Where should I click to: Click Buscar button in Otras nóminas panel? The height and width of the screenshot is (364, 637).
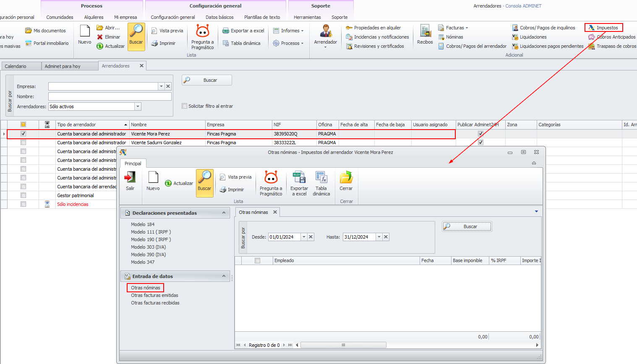click(x=467, y=226)
